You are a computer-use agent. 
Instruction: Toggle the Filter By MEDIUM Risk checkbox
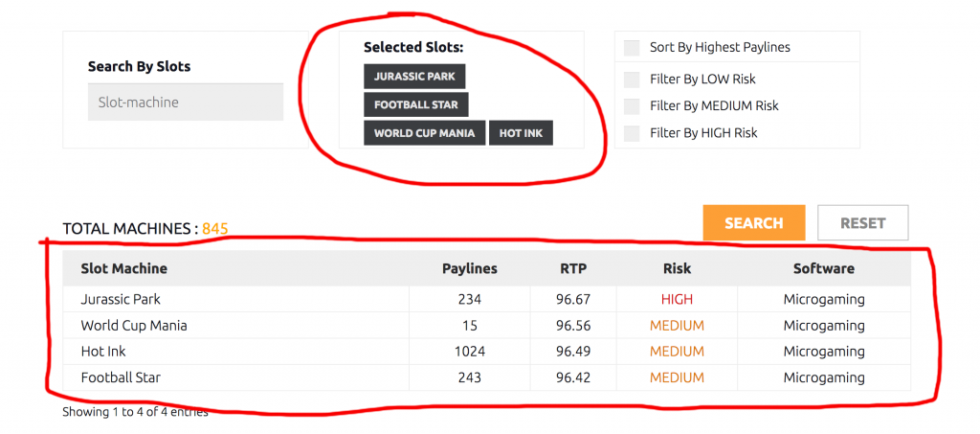click(632, 106)
